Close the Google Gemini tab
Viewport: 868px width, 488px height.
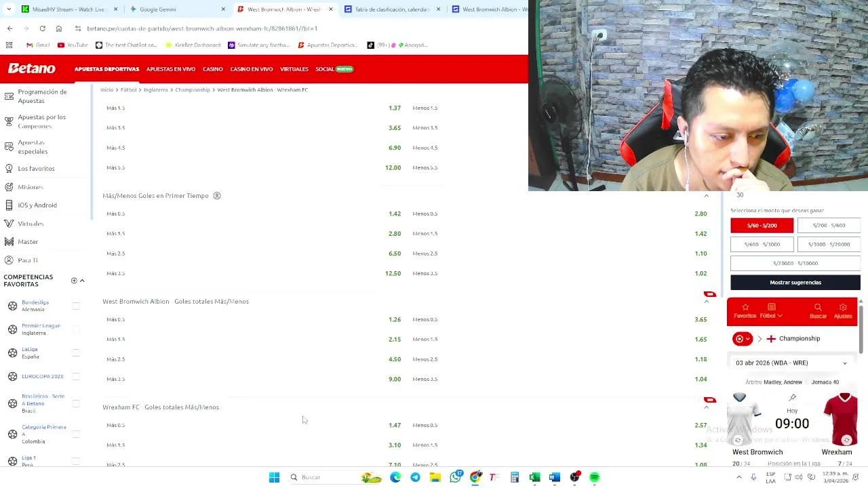(223, 9)
